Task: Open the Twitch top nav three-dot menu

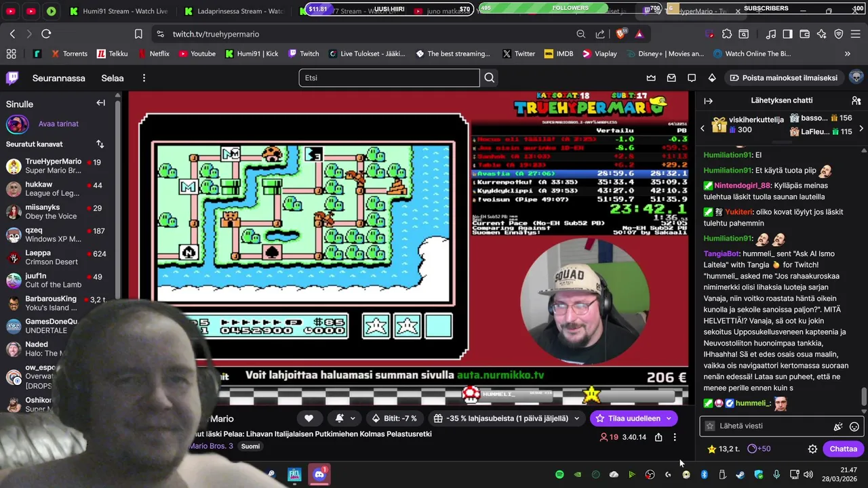Action: [x=144, y=78]
